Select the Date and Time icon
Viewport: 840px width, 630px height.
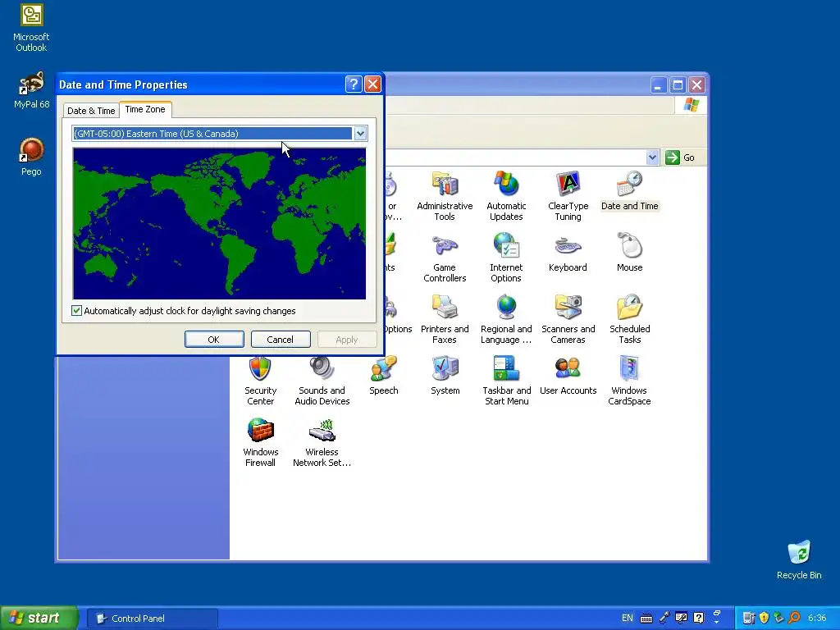coord(629,191)
